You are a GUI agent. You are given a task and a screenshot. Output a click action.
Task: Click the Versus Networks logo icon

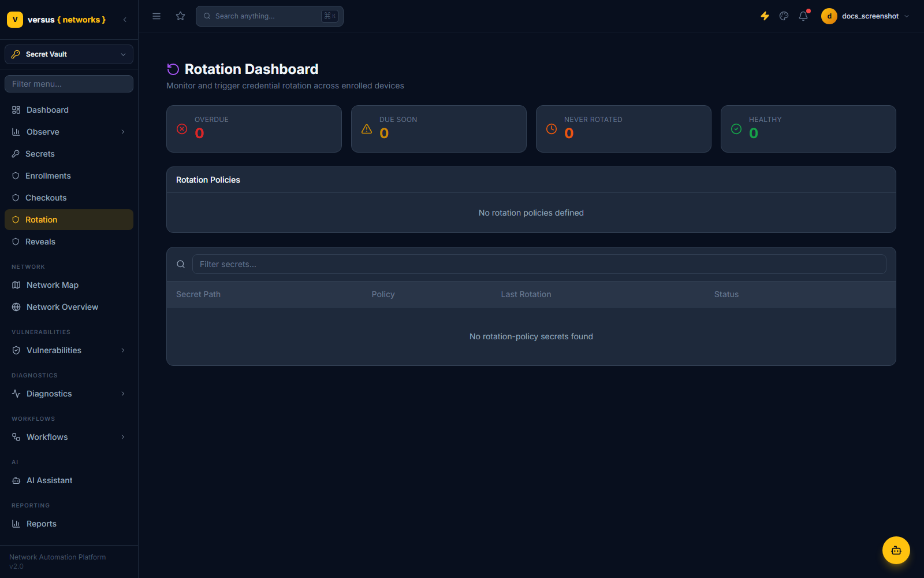[15, 20]
